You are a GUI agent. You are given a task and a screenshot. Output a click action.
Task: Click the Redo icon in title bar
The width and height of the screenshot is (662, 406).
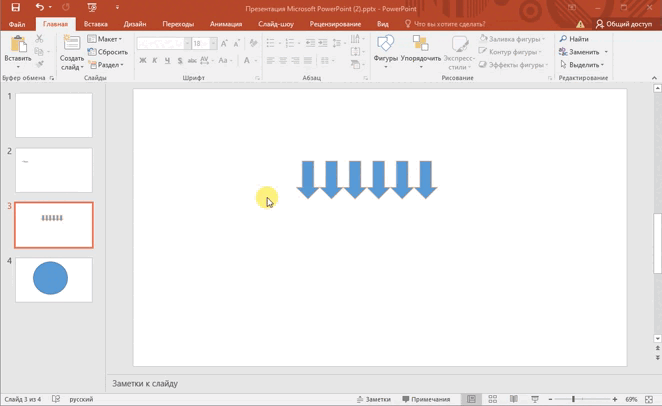(x=66, y=7)
